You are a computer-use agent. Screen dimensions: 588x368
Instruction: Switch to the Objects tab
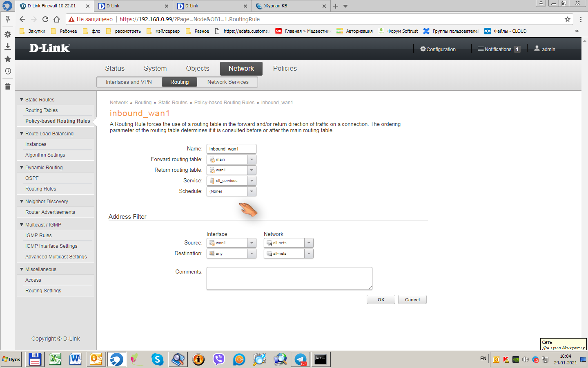pos(198,69)
